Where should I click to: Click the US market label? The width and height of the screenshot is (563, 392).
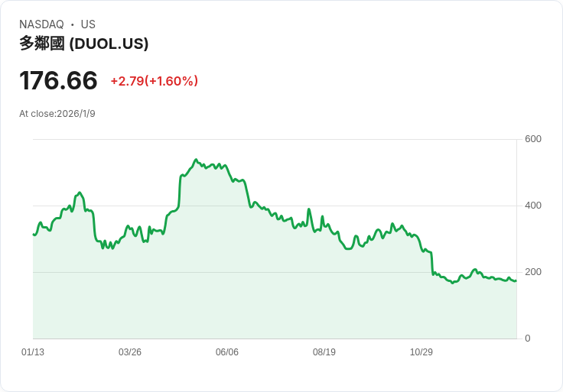pyautogui.click(x=88, y=24)
